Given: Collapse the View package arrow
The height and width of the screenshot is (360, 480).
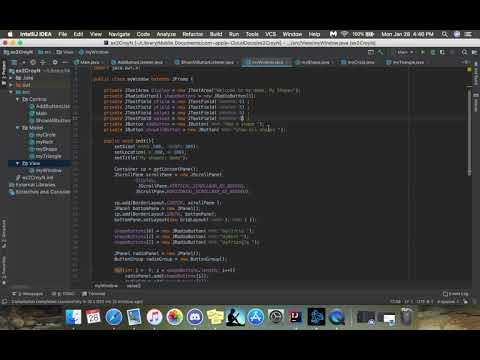Looking at the screenshot, I should click(x=17, y=163).
